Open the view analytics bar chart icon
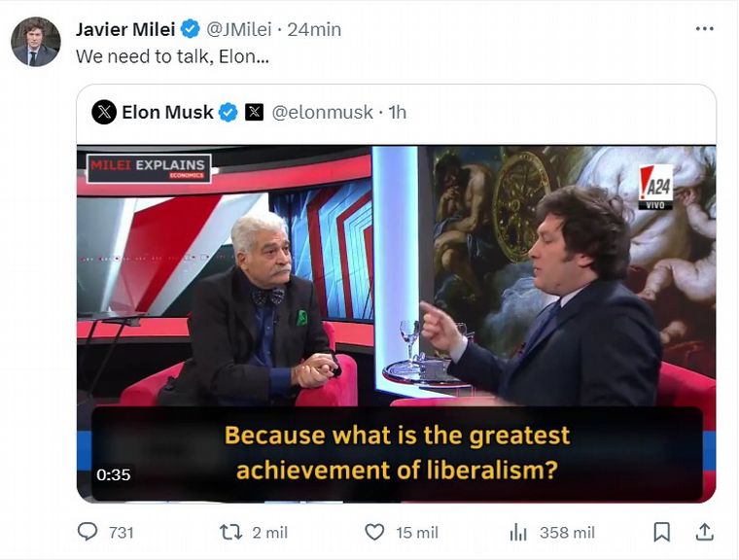739x560 pixels. point(518,533)
